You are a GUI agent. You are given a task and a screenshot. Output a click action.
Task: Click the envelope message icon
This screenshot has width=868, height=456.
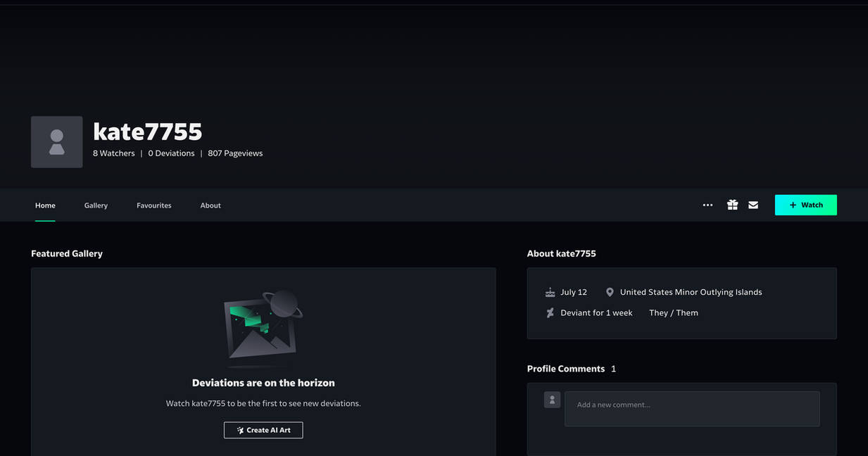pyautogui.click(x=753, y=205)
